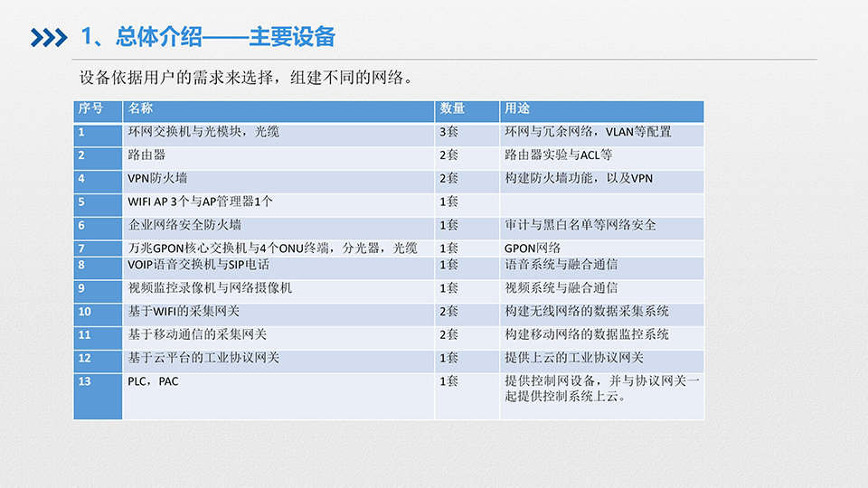Screen dimensions: 868x488
Task: Click the GPON网络 usage cell
Action: [600, 248]
